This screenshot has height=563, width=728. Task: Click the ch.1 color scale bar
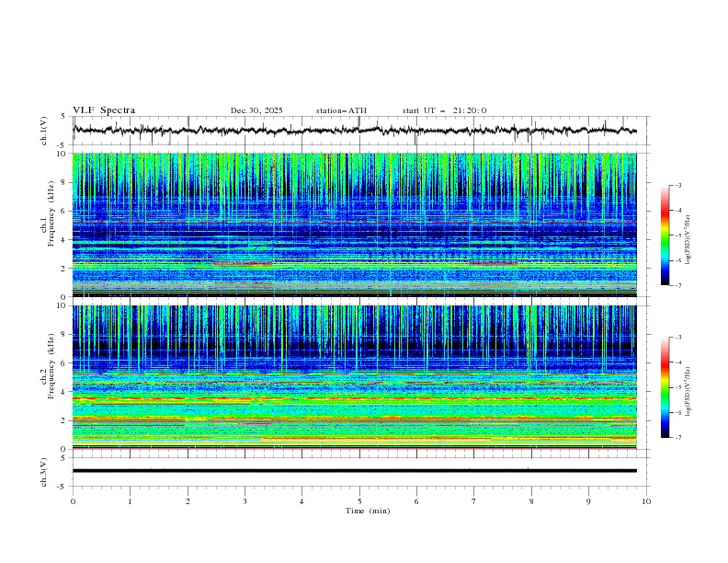[665, 236]
